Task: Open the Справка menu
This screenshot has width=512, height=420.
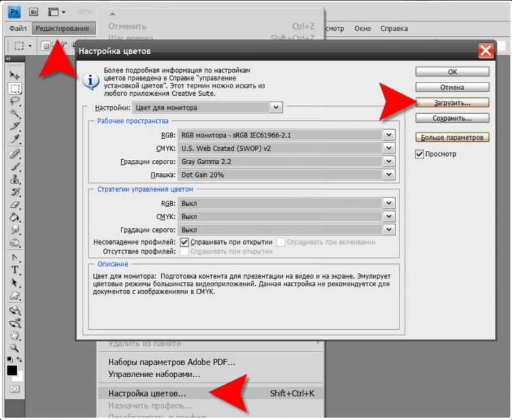Action: 394,28
